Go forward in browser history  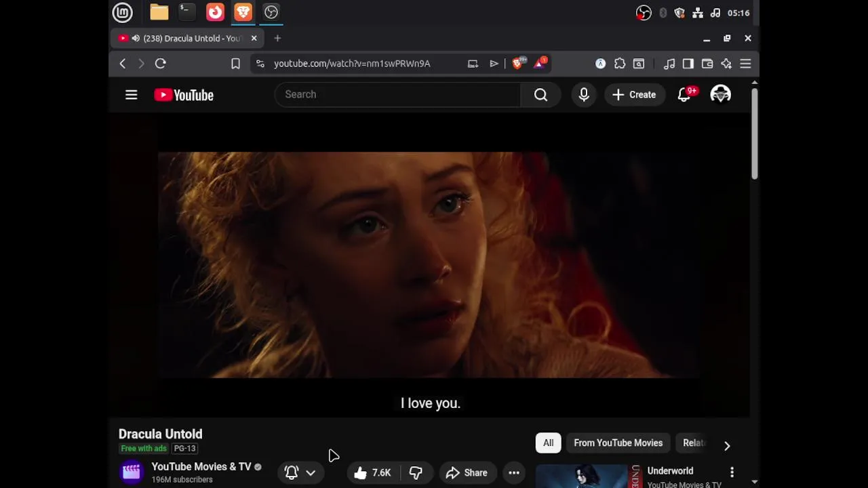pos(141,64)
